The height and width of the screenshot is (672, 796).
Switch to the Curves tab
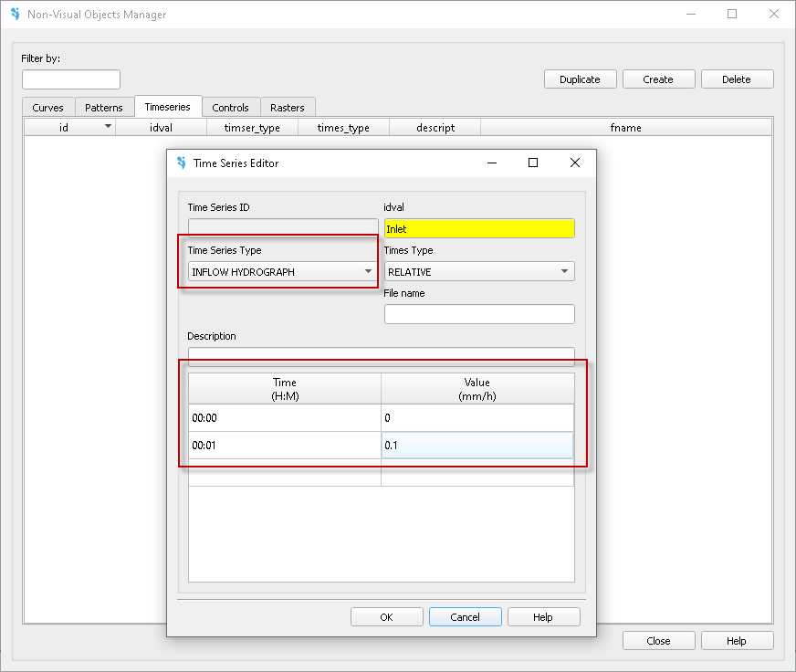click(47, 108)
